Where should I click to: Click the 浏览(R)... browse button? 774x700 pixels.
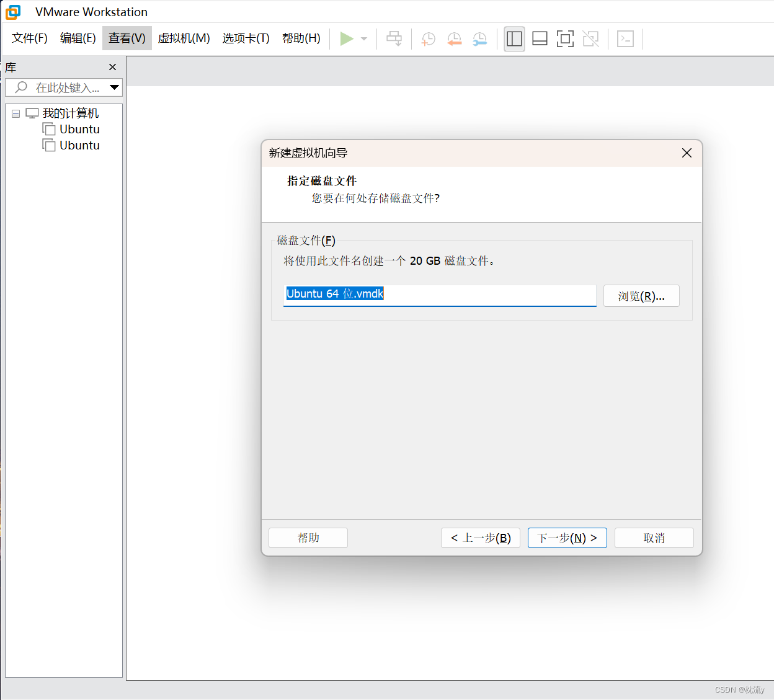641,296
